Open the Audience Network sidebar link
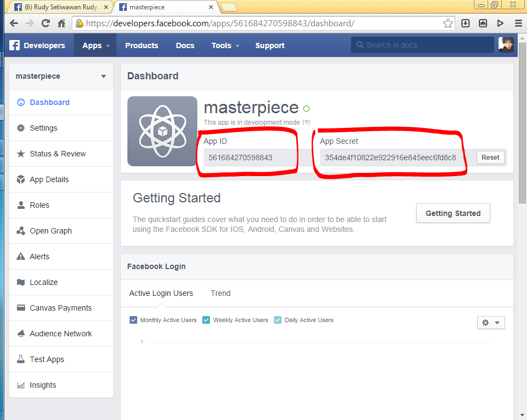 pos(61,334)
